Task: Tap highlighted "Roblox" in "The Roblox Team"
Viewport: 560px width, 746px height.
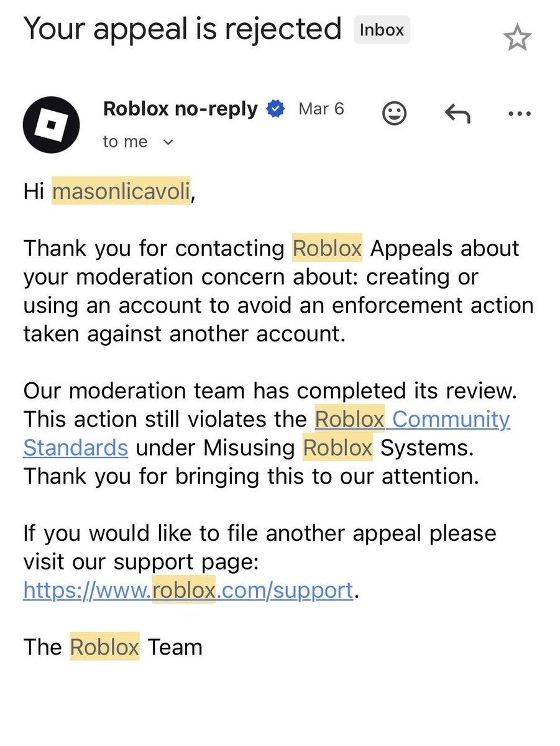Action: pos(104,647)
